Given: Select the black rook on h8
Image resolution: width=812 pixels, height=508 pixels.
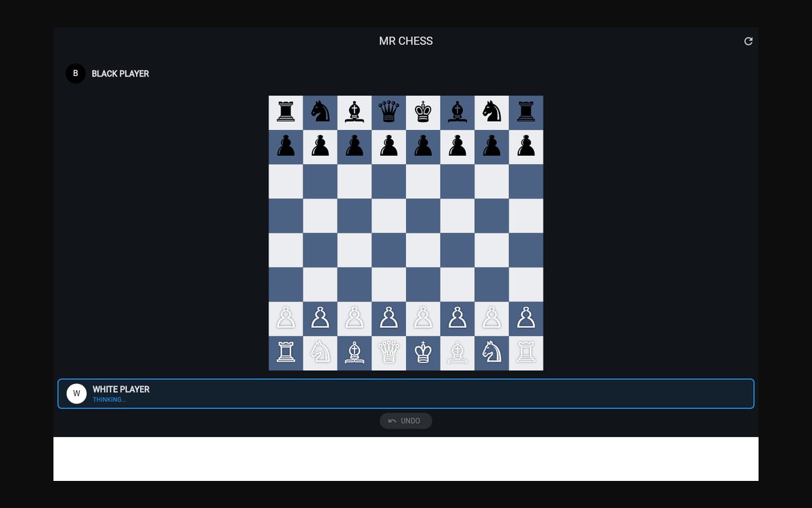Looking at the screenshot, I should point(526,112).
